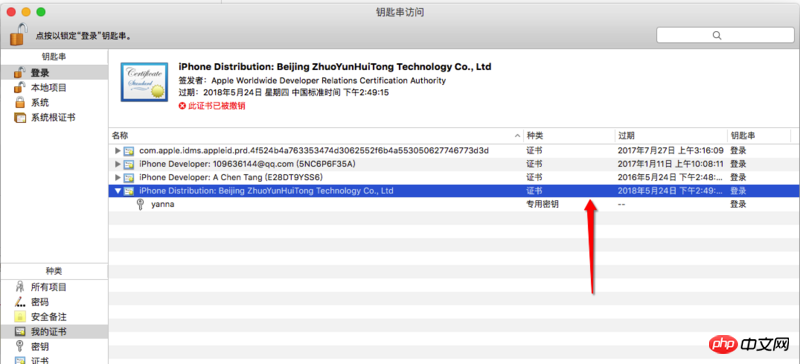The image size is (800, 364).
Task: Expand the com.apple.idms.appleid.prd certificate row
Action: click(x=118, y=151)
